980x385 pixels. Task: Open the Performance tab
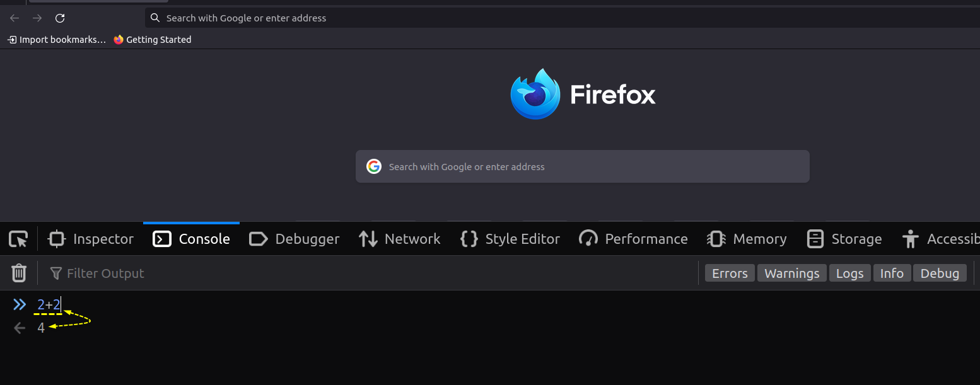(x=633, y=239)
